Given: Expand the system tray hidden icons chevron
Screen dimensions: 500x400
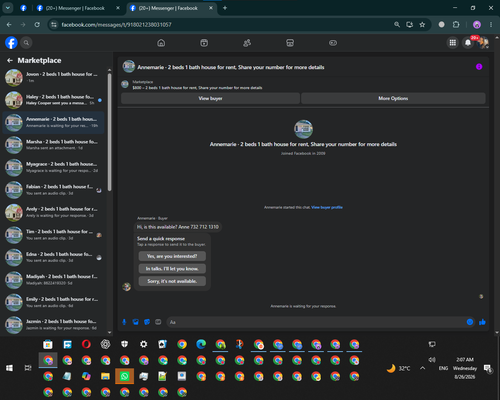Looking at the screenshot, I should click(x=422, y=368).
